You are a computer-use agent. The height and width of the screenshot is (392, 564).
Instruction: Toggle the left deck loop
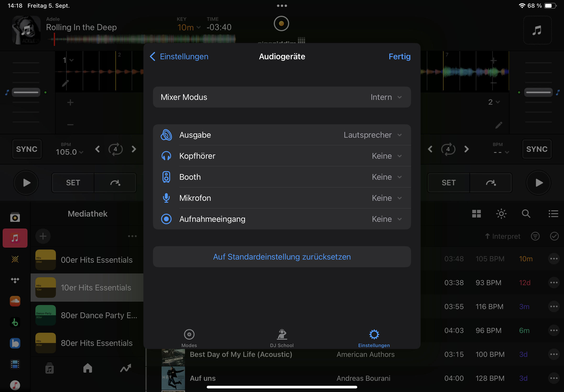[x=115, y=149]
